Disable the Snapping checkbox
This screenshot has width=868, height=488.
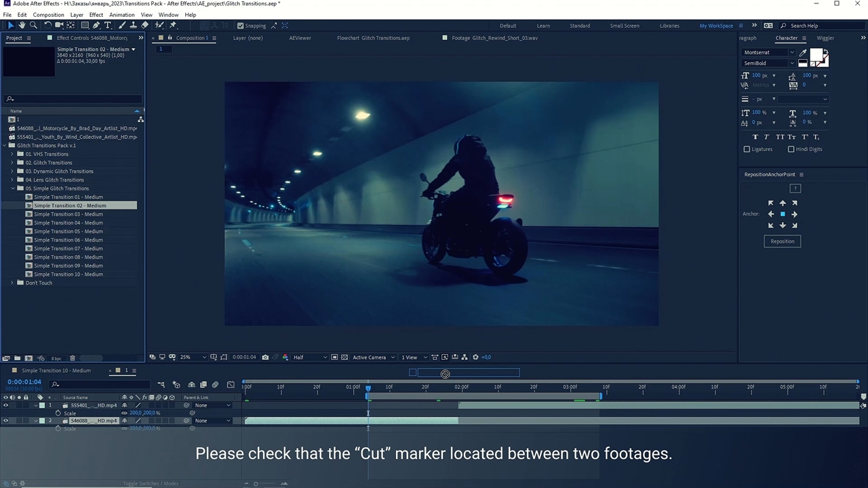pos(240,26)
